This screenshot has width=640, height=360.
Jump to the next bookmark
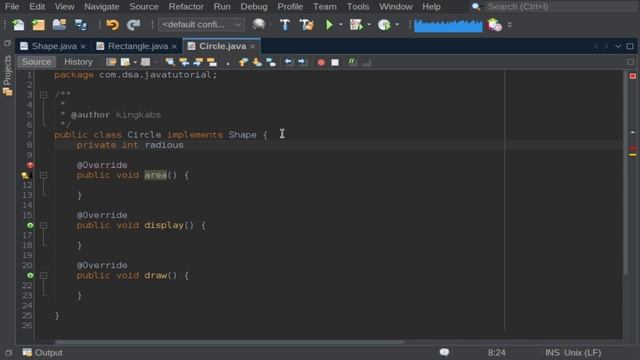pos(257,62)
